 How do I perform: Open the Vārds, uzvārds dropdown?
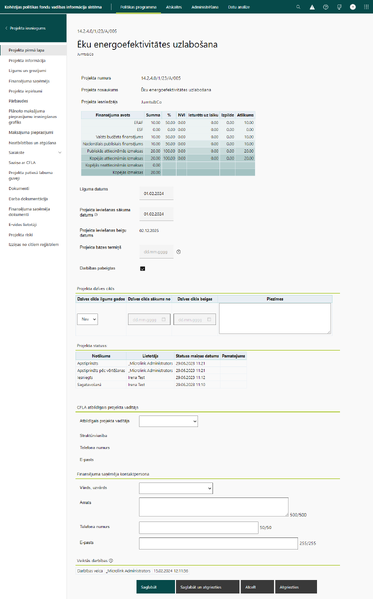click(176, 488)
